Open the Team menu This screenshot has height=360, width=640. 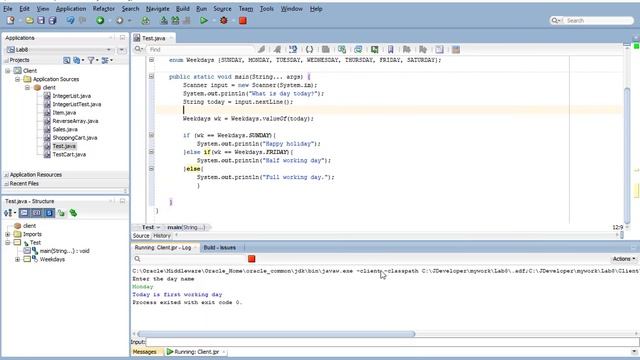click(x=246, y=9)
